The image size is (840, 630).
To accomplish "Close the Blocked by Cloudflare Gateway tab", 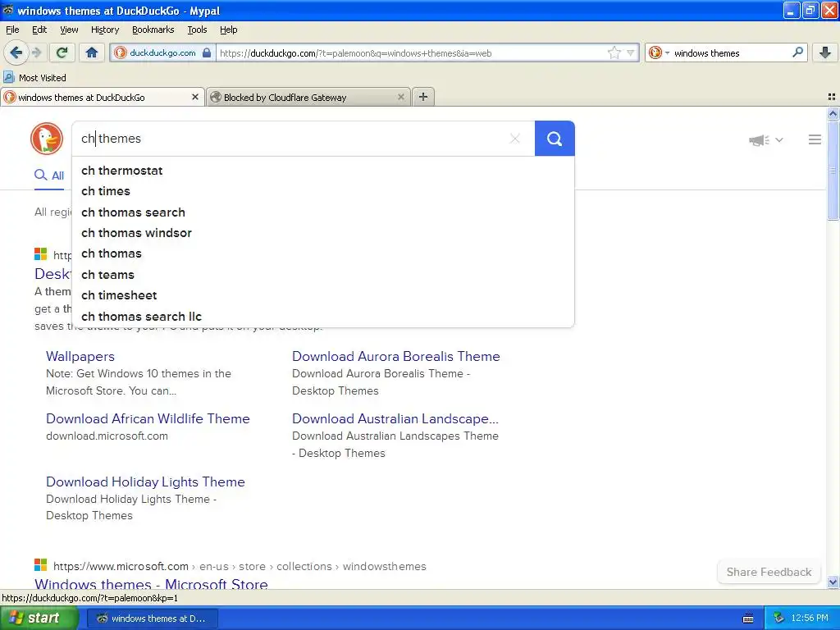I will 400,97.
